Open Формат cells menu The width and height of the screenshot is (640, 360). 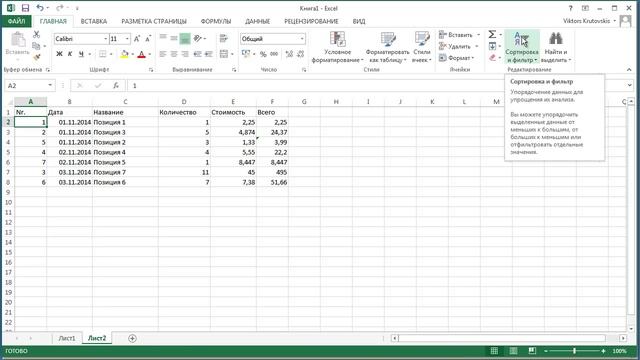click(457, 58)
